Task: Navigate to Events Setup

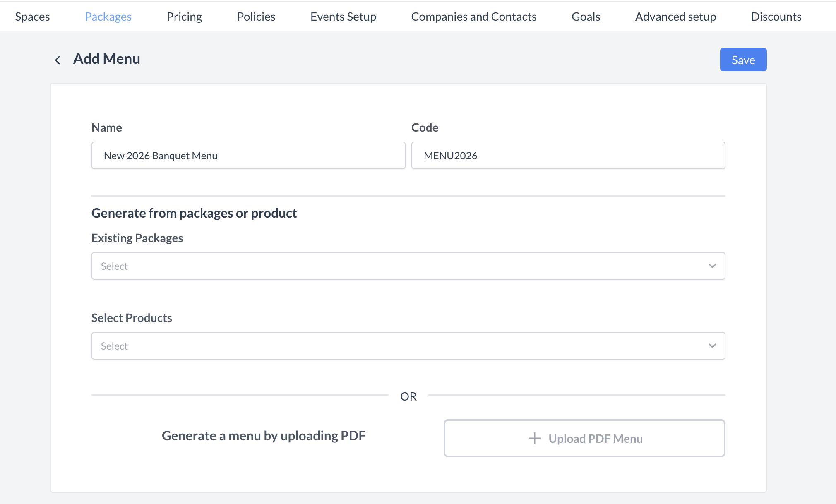Action: point(343,16)
